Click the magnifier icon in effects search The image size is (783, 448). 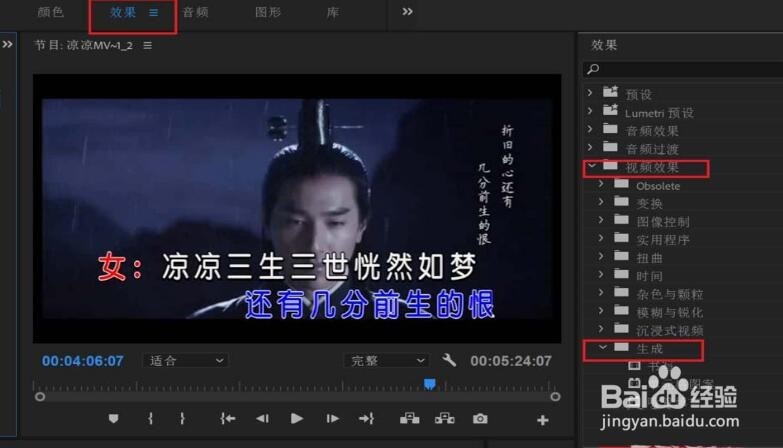point(593,69)
